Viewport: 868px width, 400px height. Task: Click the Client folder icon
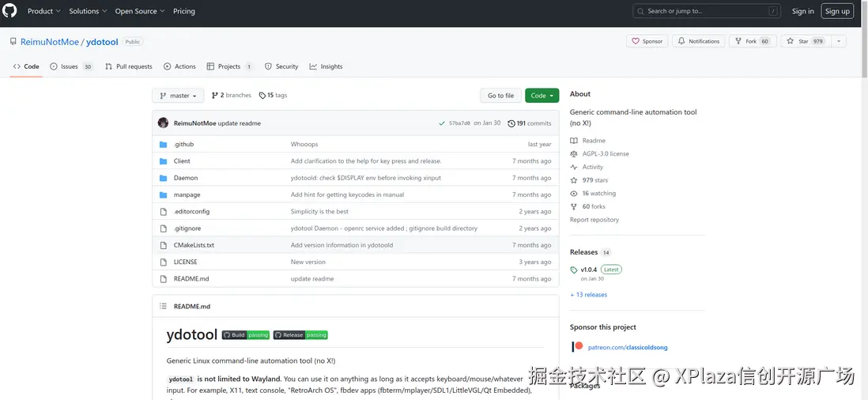(x=164, y=161)
